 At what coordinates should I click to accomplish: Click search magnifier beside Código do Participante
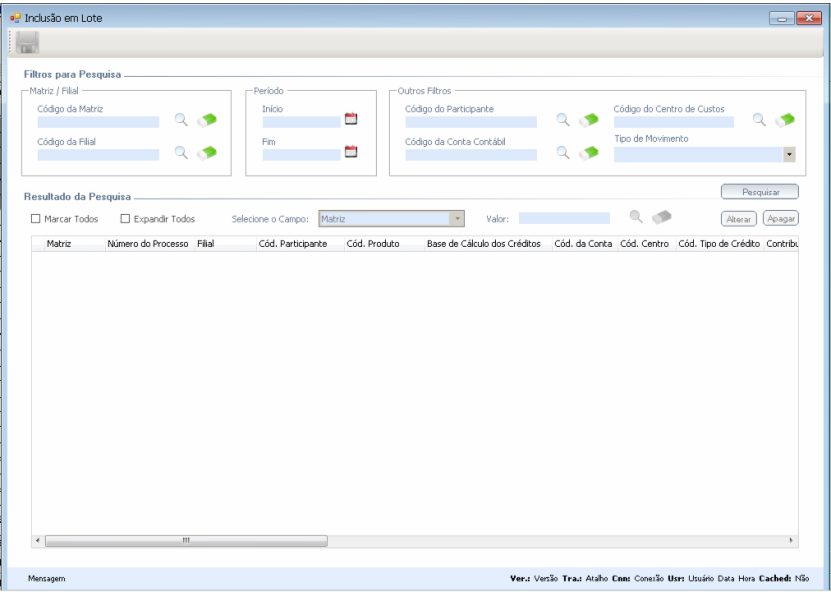click(x=563, y=120)
